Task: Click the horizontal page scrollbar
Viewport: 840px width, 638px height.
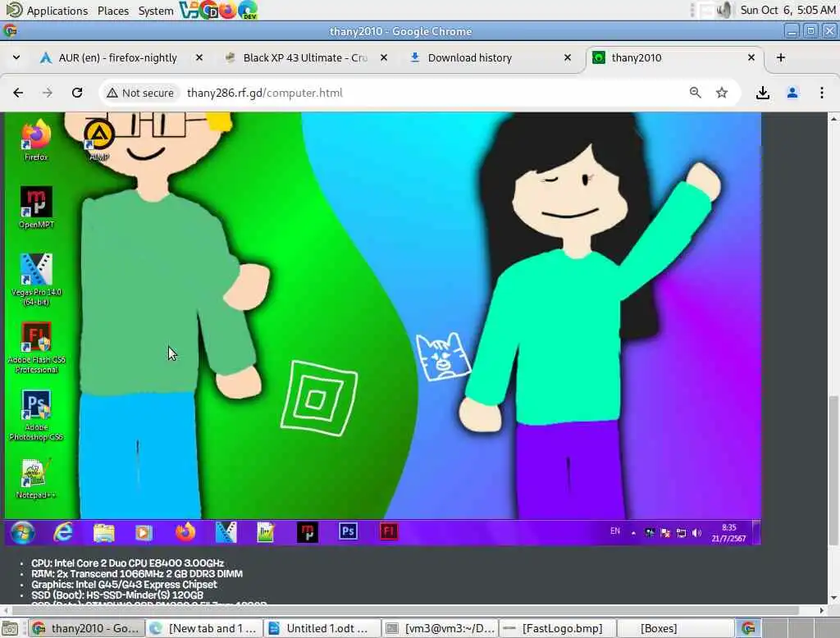Action: [404, 610]
